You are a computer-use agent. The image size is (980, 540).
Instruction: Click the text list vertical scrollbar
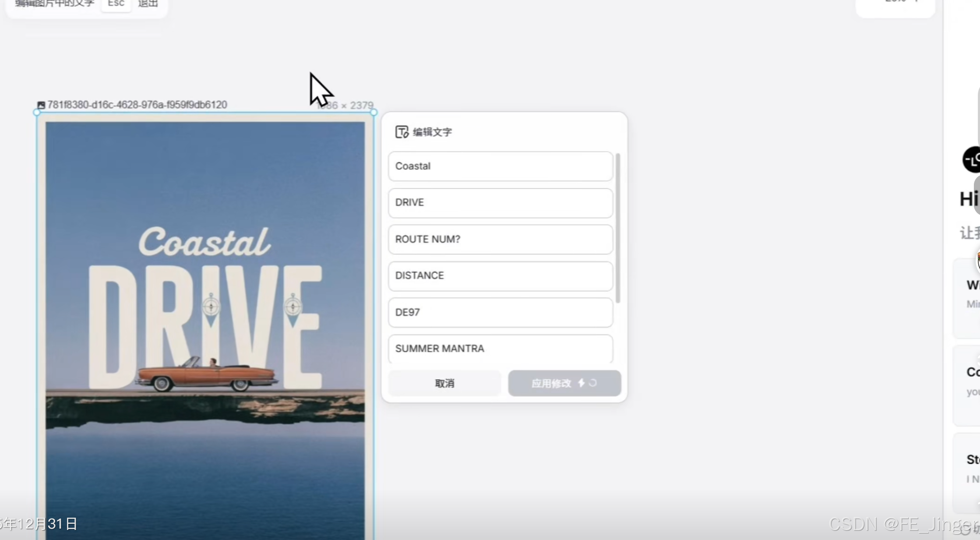(x=618, y=228)
